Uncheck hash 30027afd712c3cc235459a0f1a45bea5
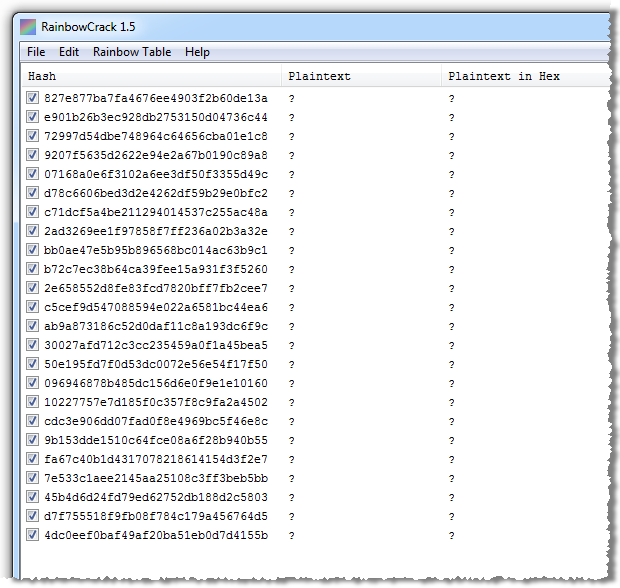 click(x=32, y=344)
